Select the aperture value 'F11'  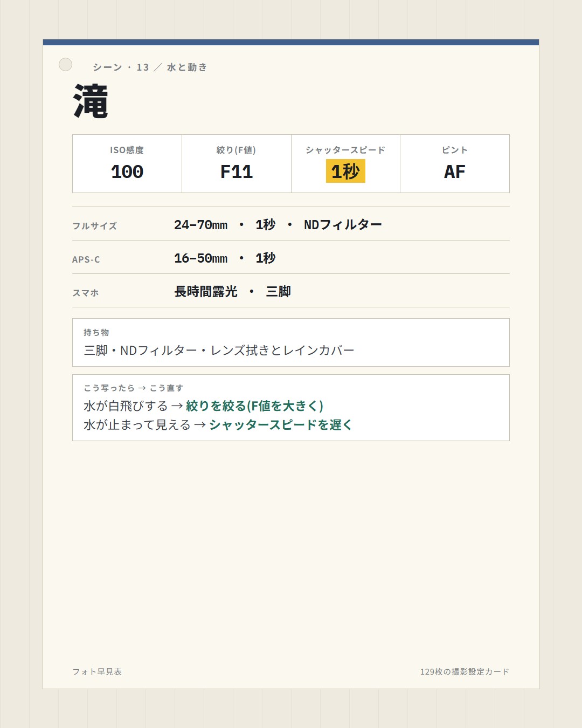click(x=237, y=171)
